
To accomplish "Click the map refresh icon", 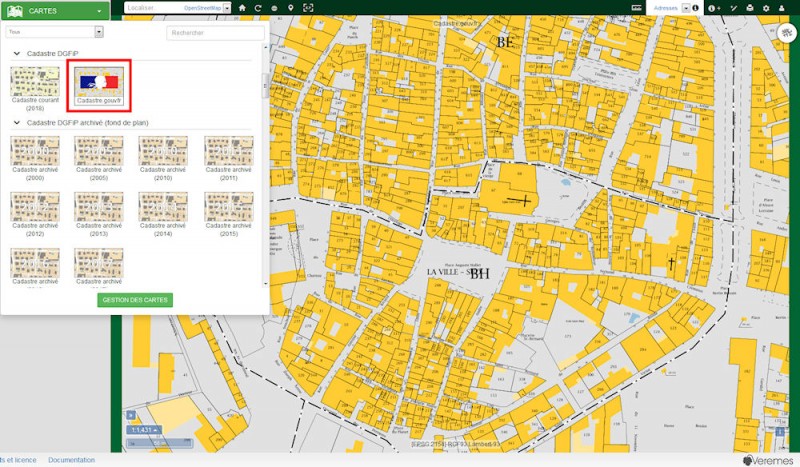I will coord(258,7).
